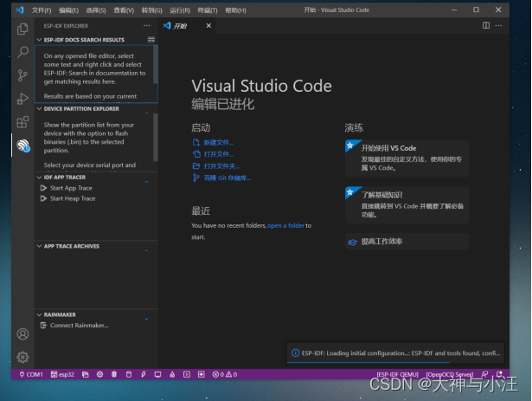Image resolution: width=532 pixels, height=401 pixels.
Task: Click the docs search results panel scrollbar
Action: tap(156, 65)
